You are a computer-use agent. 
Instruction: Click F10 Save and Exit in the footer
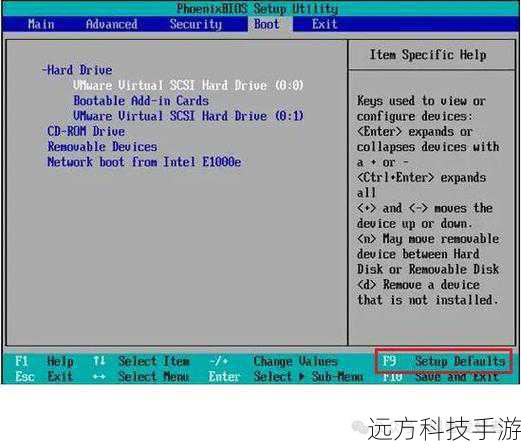coord(440,377)
